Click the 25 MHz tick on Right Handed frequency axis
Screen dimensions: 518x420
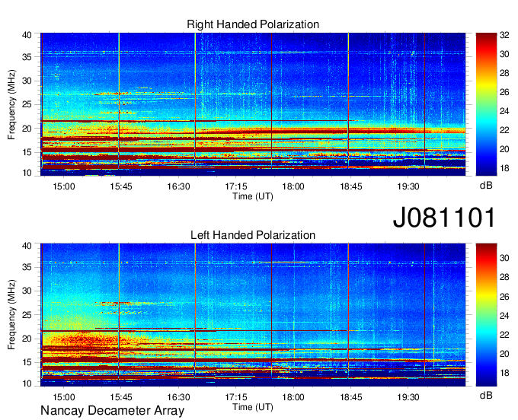coord(27,104)
